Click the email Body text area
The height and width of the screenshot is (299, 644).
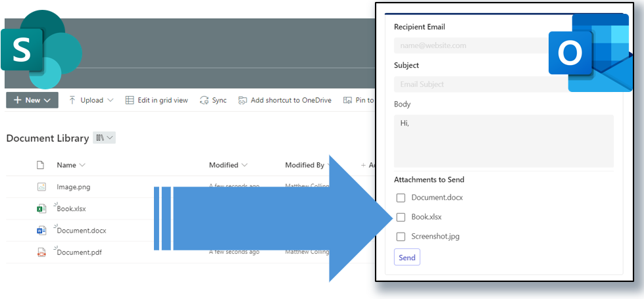point(504,141)
